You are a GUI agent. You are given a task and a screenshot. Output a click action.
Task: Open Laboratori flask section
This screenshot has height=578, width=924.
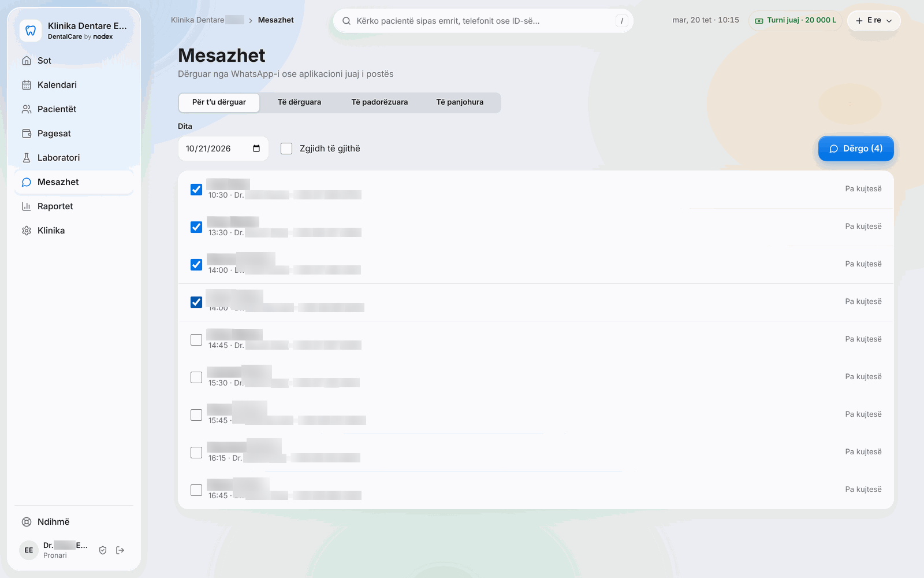pyautogui.click(x=74, y=158)
